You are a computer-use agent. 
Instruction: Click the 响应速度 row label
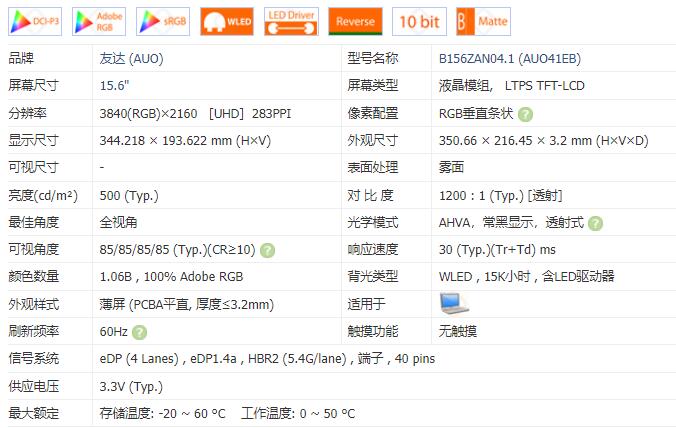coord(373,250)
